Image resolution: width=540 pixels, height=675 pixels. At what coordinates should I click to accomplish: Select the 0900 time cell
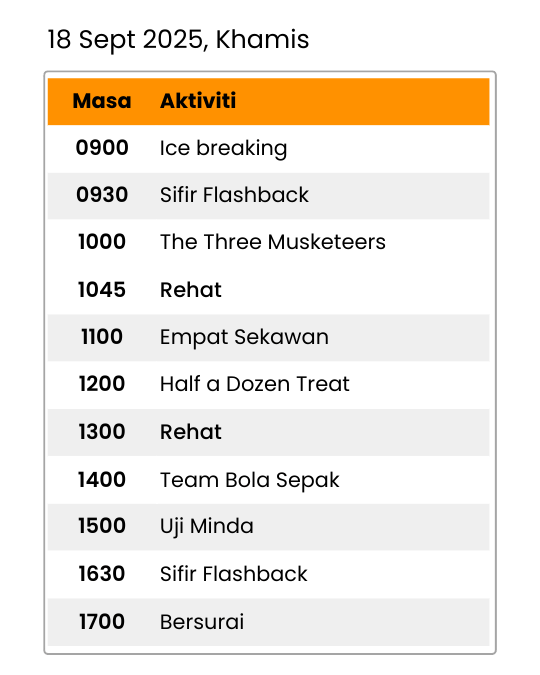click(x=102, y=148)
